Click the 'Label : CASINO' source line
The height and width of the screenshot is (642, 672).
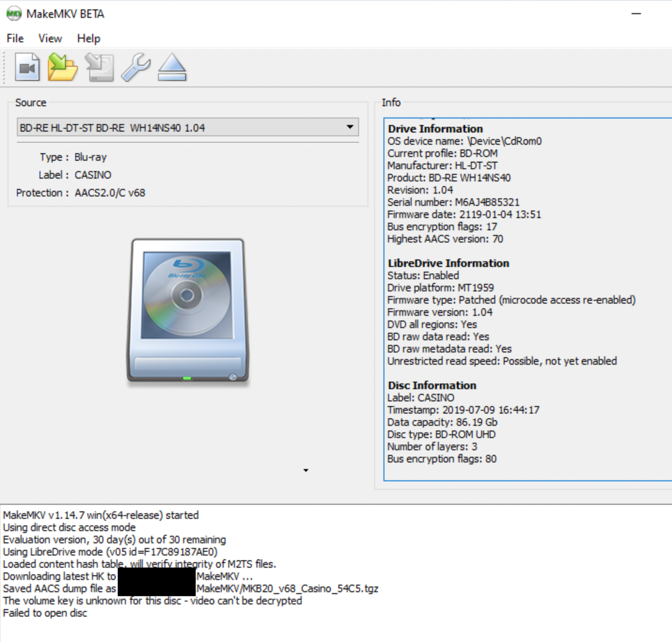[75, 175]
